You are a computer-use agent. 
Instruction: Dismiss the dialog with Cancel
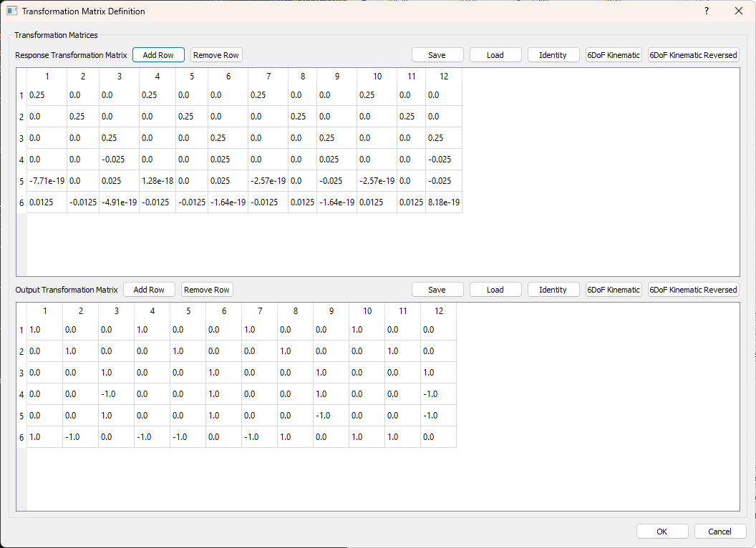[719, 531]
